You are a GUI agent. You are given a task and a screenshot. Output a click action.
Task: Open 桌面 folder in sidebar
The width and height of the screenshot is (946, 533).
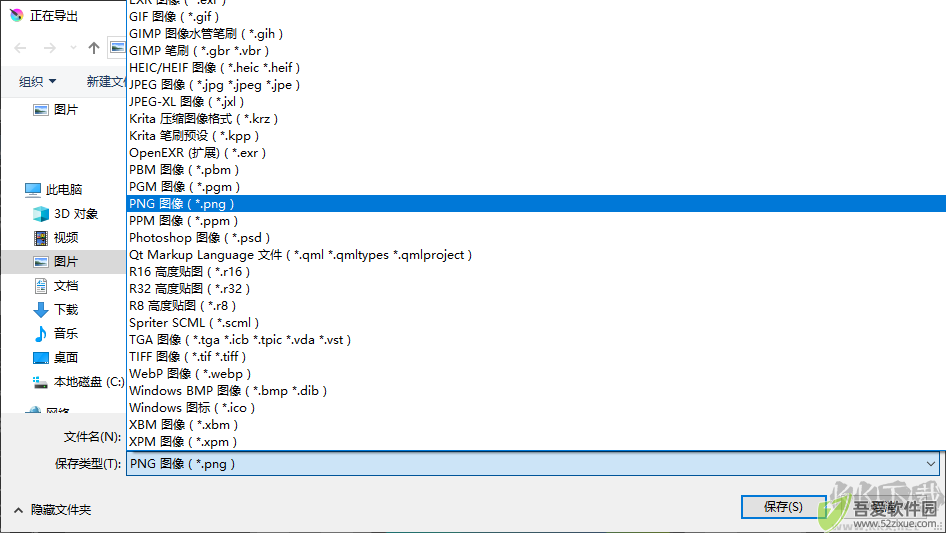(56, 357)
